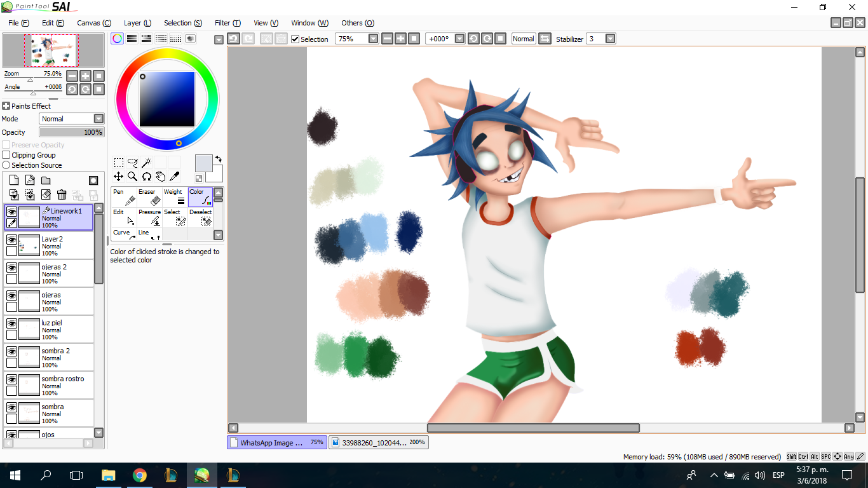This screenshot has width=868, height=488.
Task: Hide the Layer2 layer
Action: click(11, 240)
